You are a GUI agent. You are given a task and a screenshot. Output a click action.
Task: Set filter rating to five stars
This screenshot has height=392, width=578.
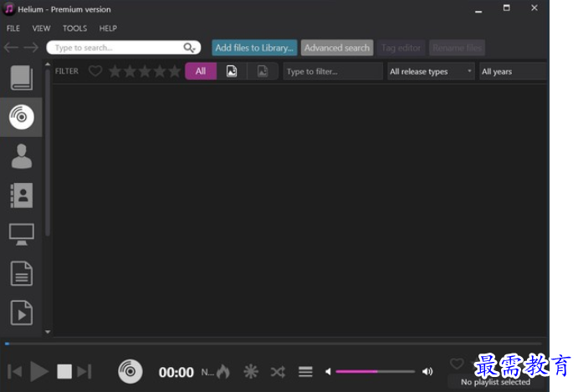click(x=174, y=71)
